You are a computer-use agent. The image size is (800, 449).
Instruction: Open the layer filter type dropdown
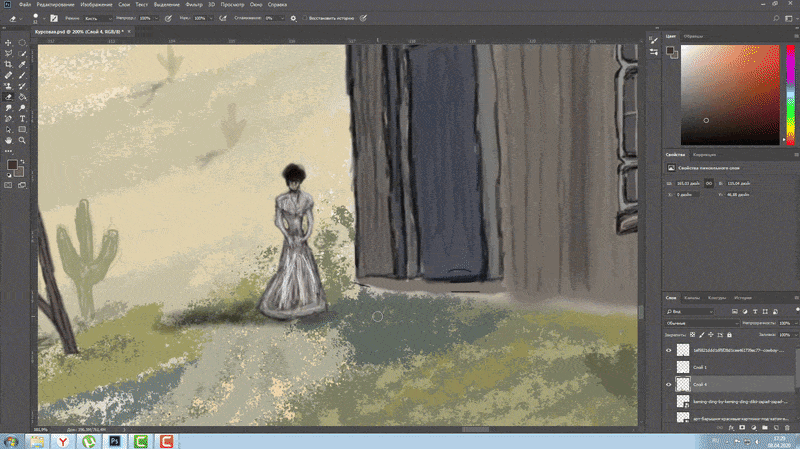690,311
